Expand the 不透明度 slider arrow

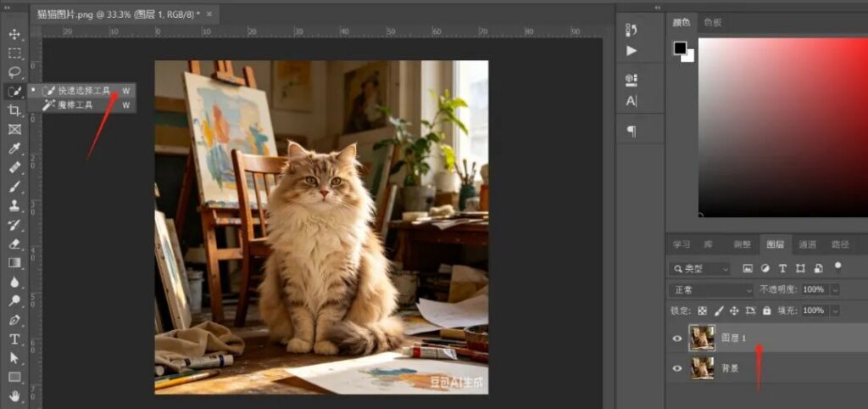click(x=835, y=290)
